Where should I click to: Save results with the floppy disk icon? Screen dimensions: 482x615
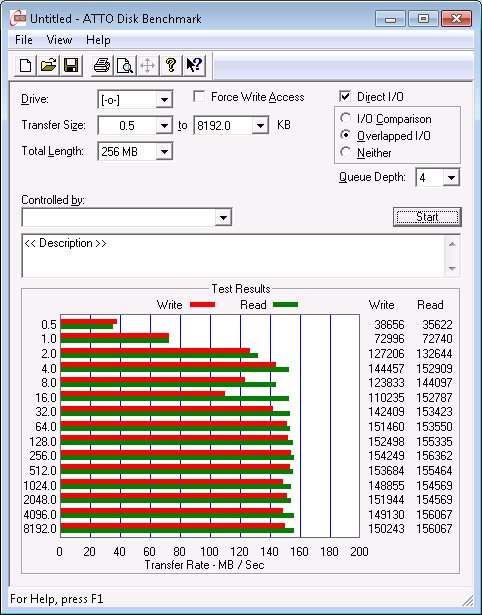pyautogui.click(x=71, y=65)
